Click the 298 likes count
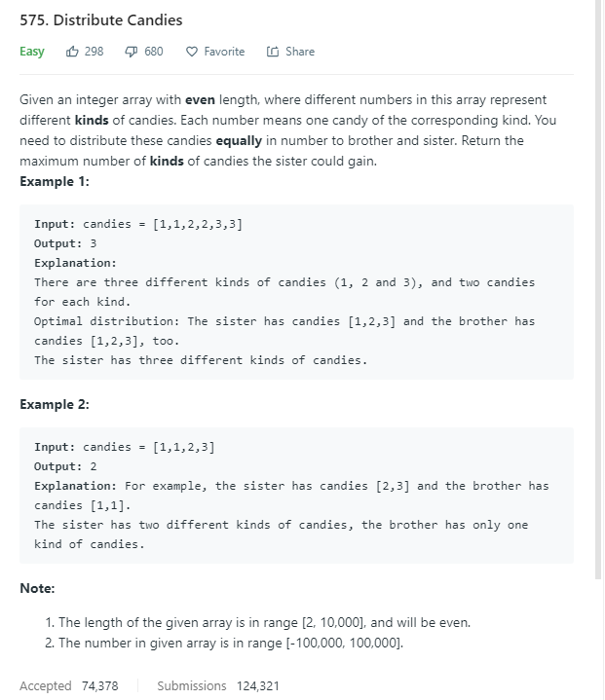 tap(94, 52)
